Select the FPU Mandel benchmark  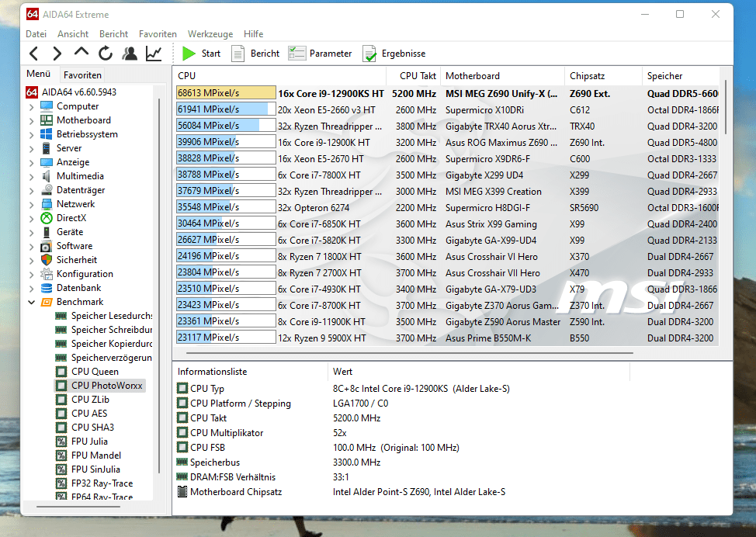coord(96,456)
